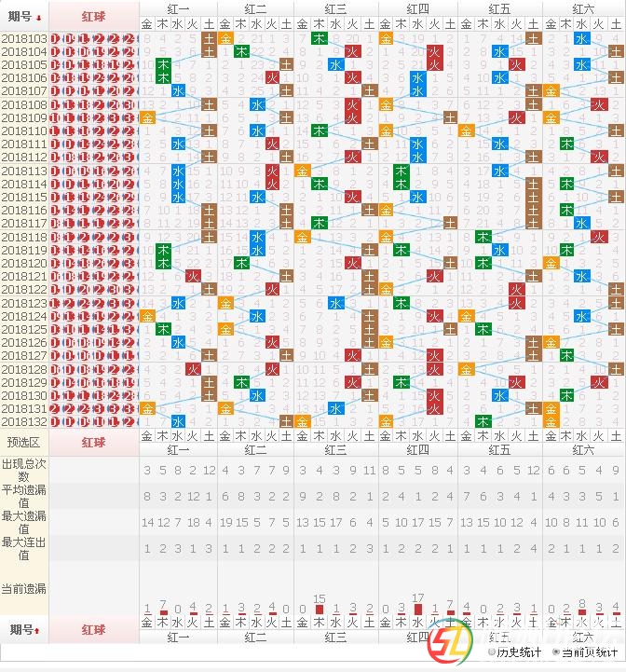Click the 木 tile for 红三 in row 2018103

[320, 39]
